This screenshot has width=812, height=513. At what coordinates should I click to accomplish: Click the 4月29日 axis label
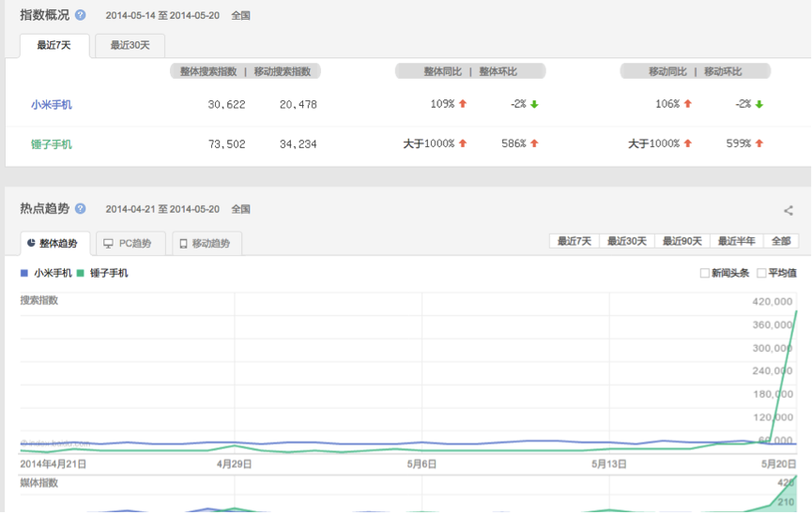[x=234, y=464]
